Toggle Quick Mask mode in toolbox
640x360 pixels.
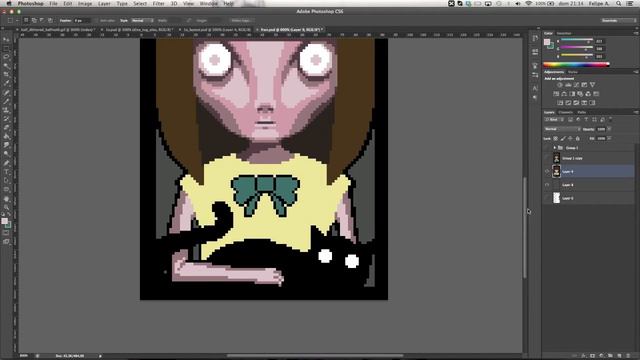click(6, 233)
